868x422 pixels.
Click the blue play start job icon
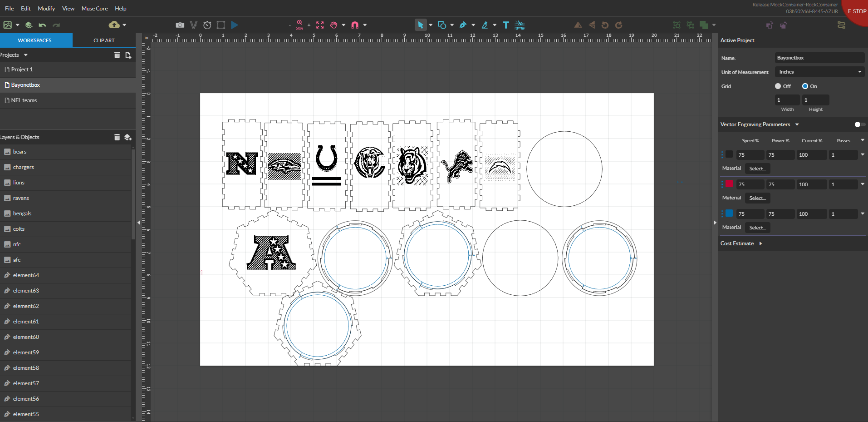235,25
